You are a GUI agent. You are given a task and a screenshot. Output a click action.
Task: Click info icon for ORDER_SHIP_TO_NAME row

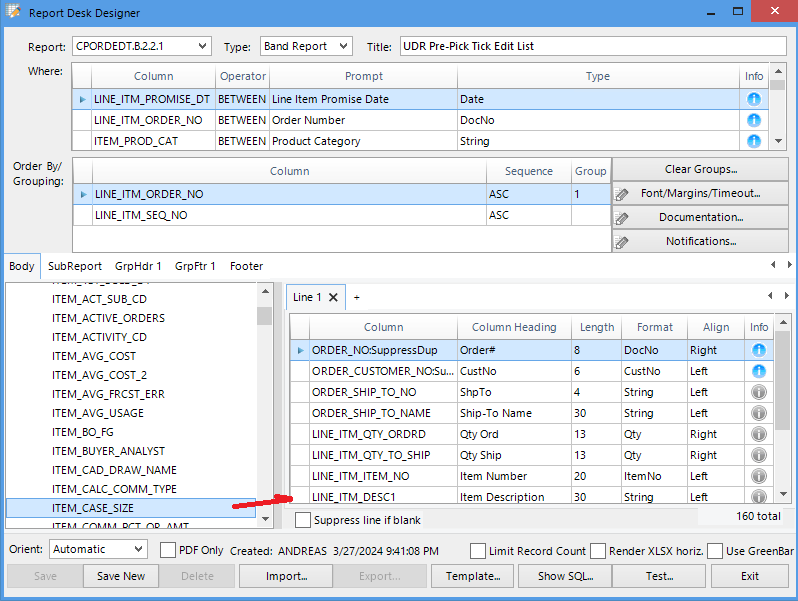(x=758, y=413)
